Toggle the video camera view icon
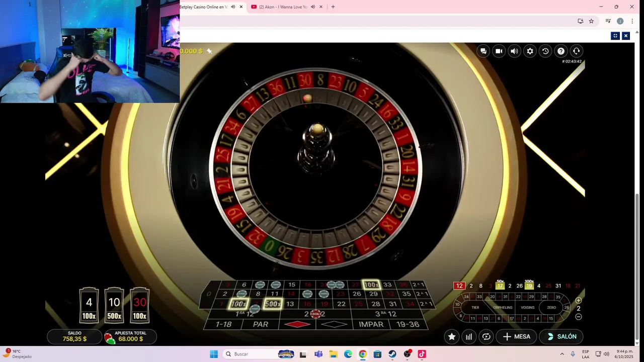Image resolution: width=644 pixels, height=362 pixels. pos(499,51)
